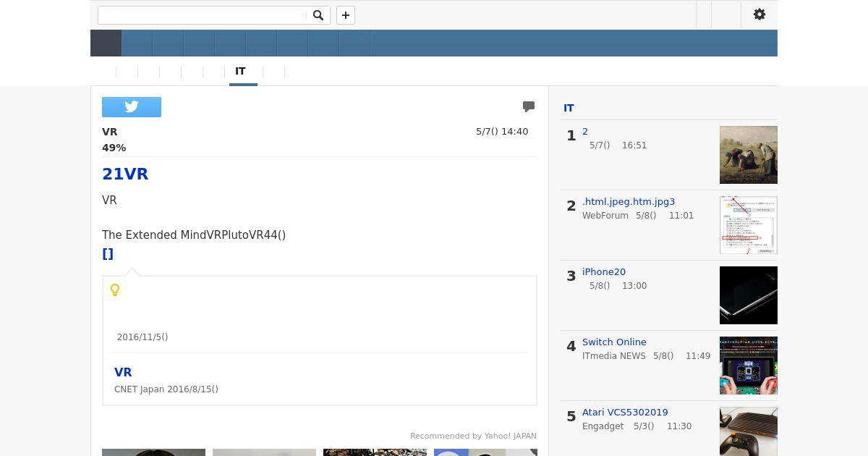The height and width of the screenshot is (456, 868).
Task: Click the WebForum 5/8() 11:01 text
Action: 638,216
